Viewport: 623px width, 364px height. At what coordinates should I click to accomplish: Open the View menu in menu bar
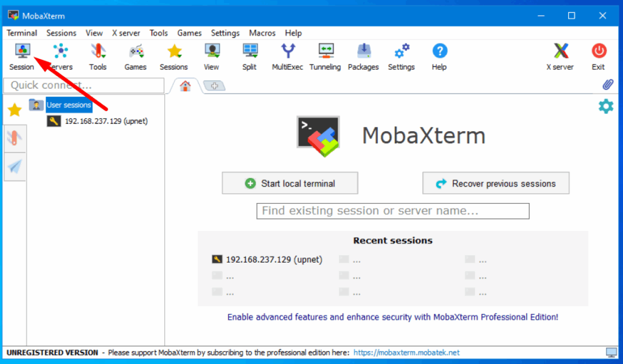(94, 33)
